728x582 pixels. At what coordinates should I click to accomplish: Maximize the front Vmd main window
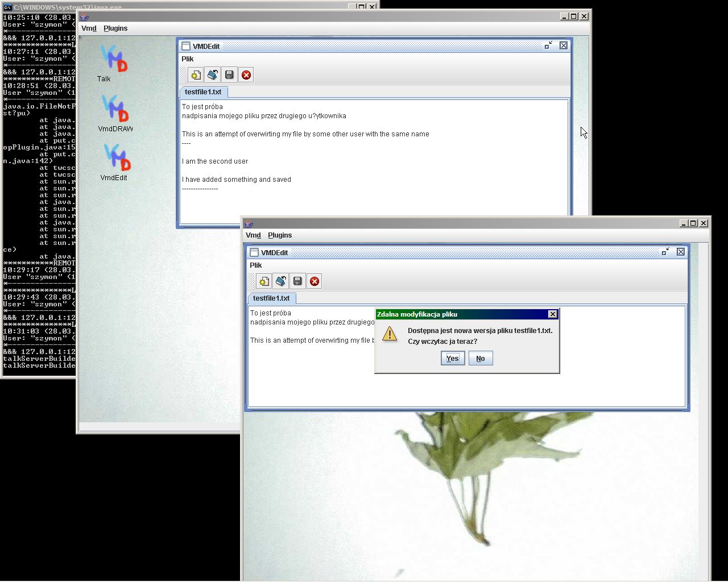693,223
